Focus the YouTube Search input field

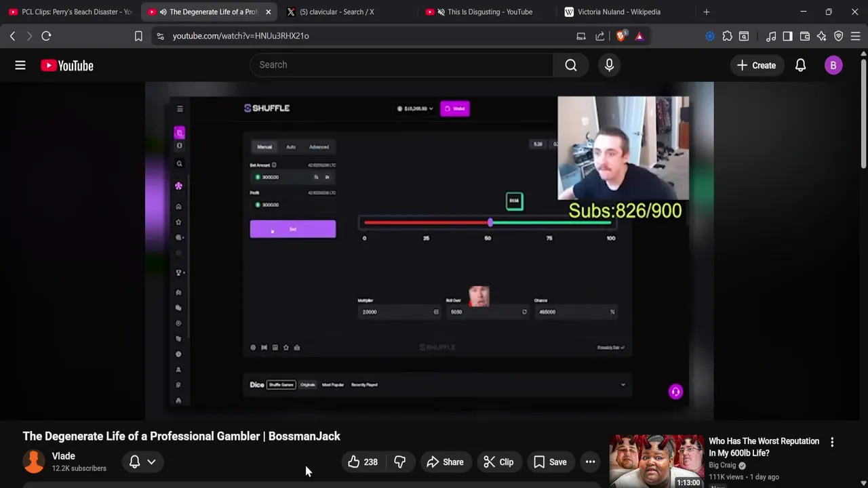pyautogui.click(x=401, y=65)
